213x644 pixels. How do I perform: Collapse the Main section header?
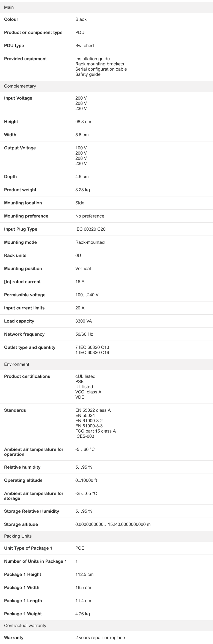(9, 7)
